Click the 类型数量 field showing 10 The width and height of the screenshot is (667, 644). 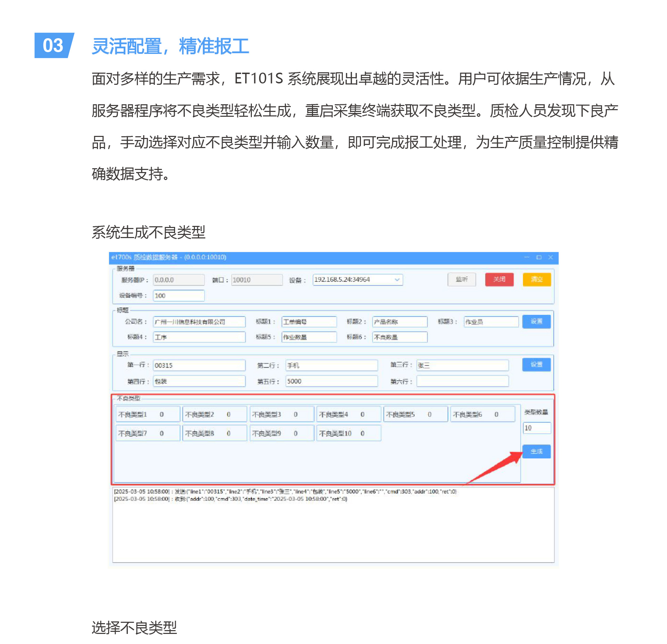537,428
